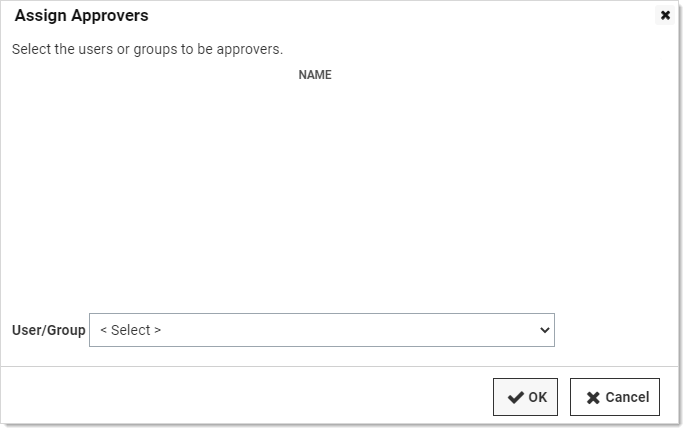This screenshot has height=432, width=687.
Task: Open the User/Group select dropdown
Action: 322,330
